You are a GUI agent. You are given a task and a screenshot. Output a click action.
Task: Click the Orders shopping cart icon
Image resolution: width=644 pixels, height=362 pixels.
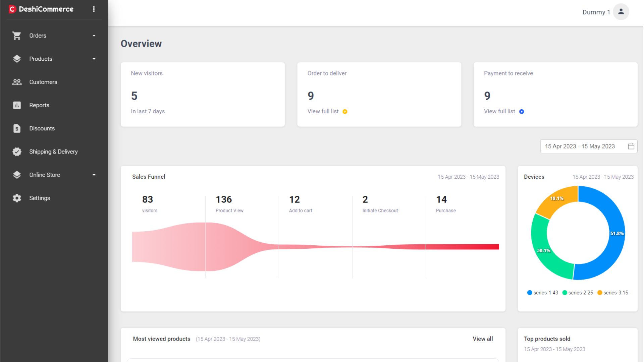point(16,36)
